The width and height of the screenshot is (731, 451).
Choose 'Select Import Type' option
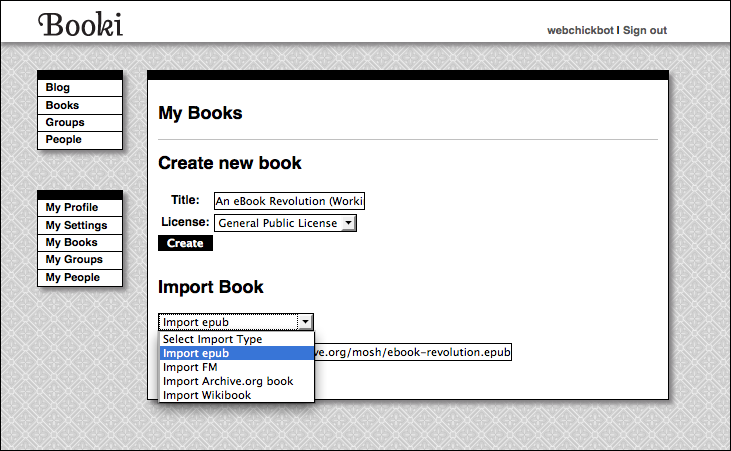(212, 339)
